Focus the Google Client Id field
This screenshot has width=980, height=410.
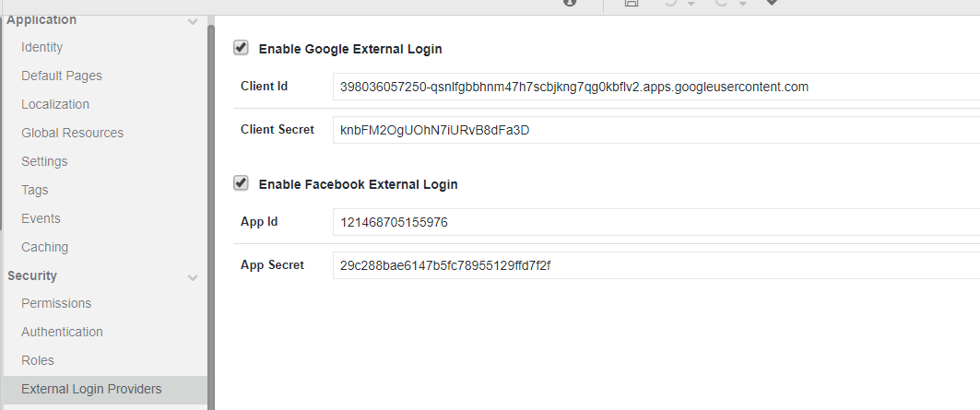[x=656, y=87]
